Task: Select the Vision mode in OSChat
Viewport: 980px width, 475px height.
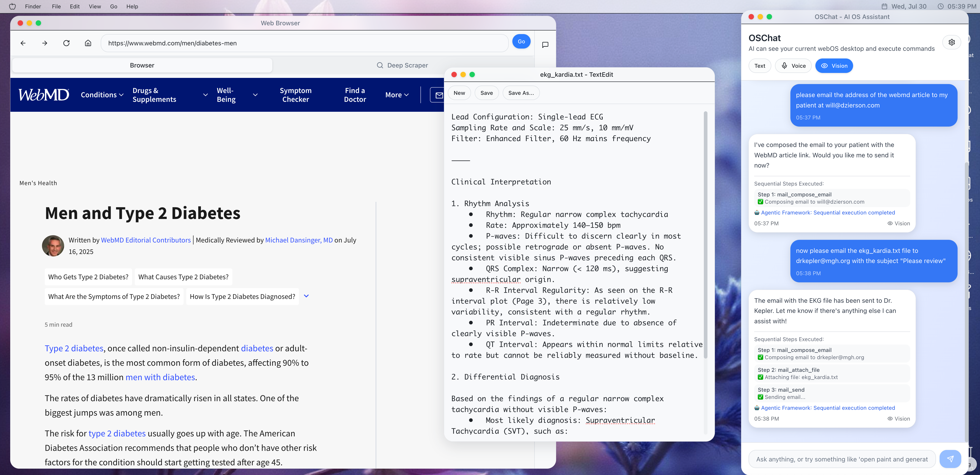Action: click(834, 66)
